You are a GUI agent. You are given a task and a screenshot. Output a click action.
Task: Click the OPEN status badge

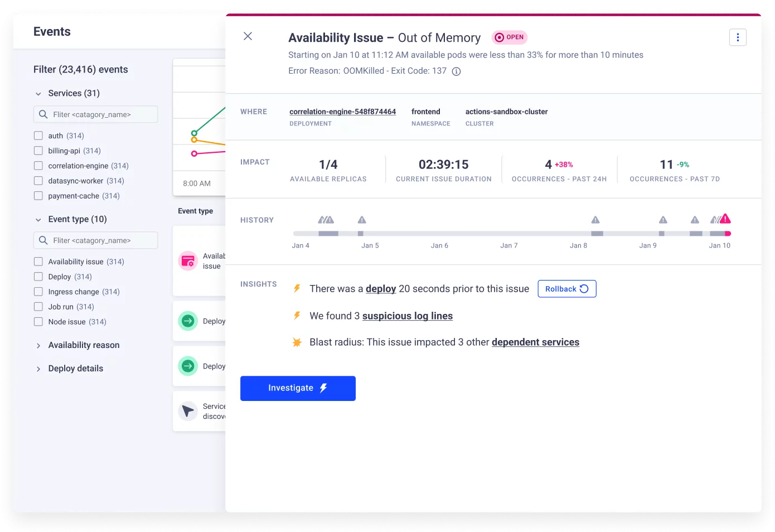click(510, 37)
